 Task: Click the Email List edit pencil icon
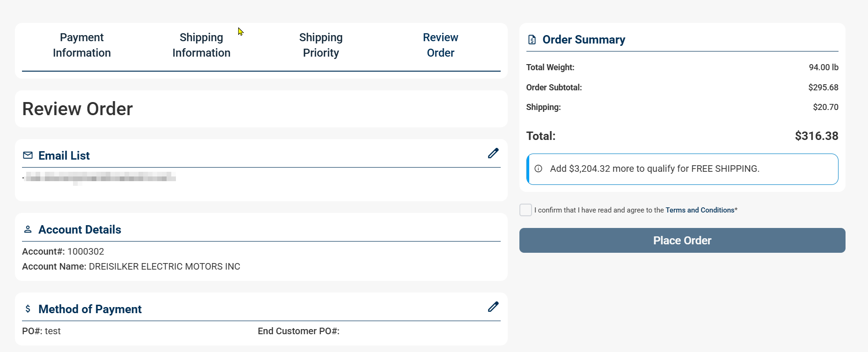[x=493, y=154]
